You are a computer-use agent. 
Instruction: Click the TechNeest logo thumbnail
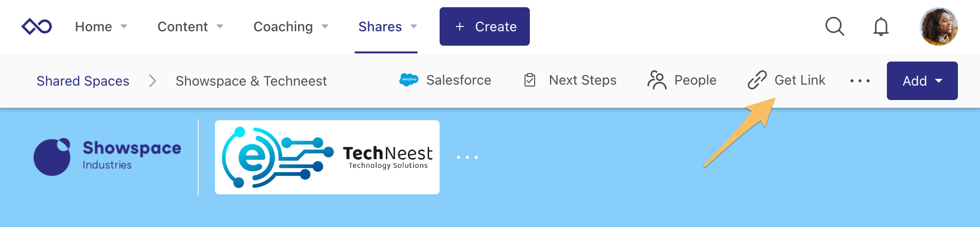tap(327, 157)
